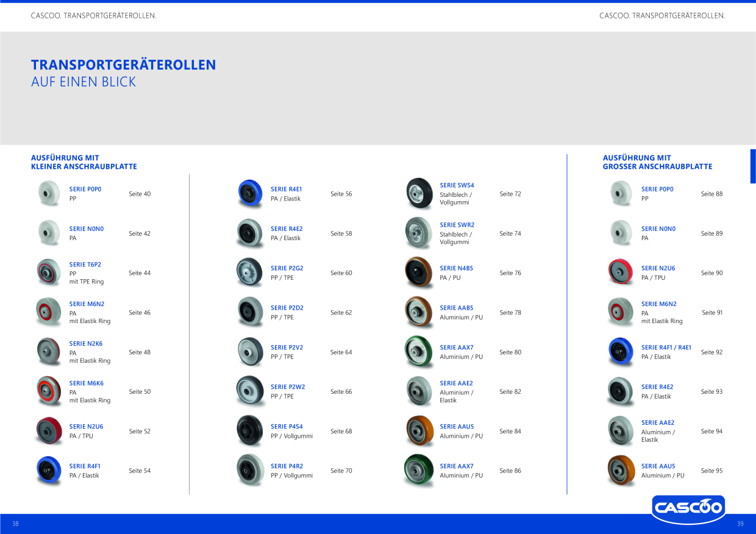Viewport: 756px width, 534px height.
Task: Click the 'KLEINER ANSCHRAUBPLATTE' section heading
Action: (x=84, y=166)
